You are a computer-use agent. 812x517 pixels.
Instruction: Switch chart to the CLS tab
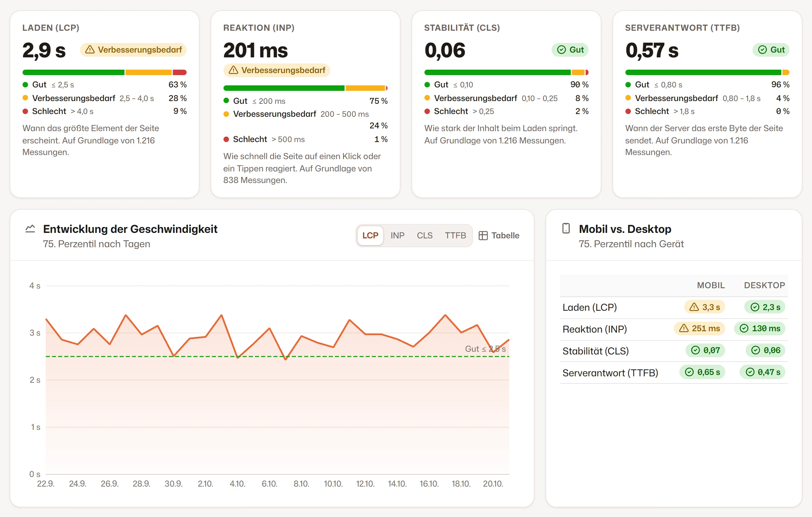[x=425, y=236]
